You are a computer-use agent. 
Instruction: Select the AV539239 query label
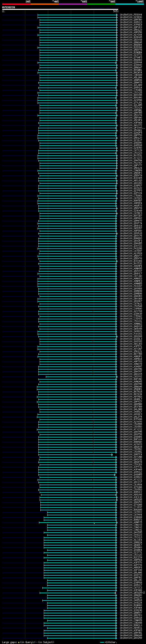click(x=8, y=8)
